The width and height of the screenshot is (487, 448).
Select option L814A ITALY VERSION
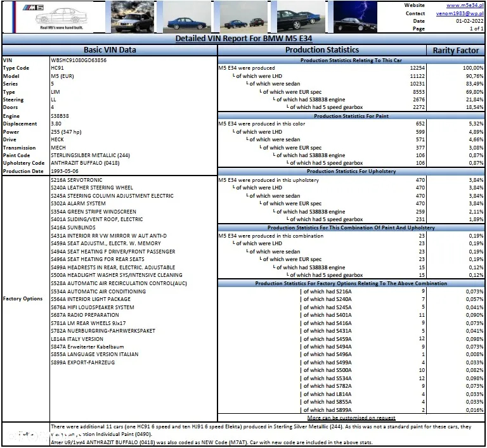coord(77,339)
